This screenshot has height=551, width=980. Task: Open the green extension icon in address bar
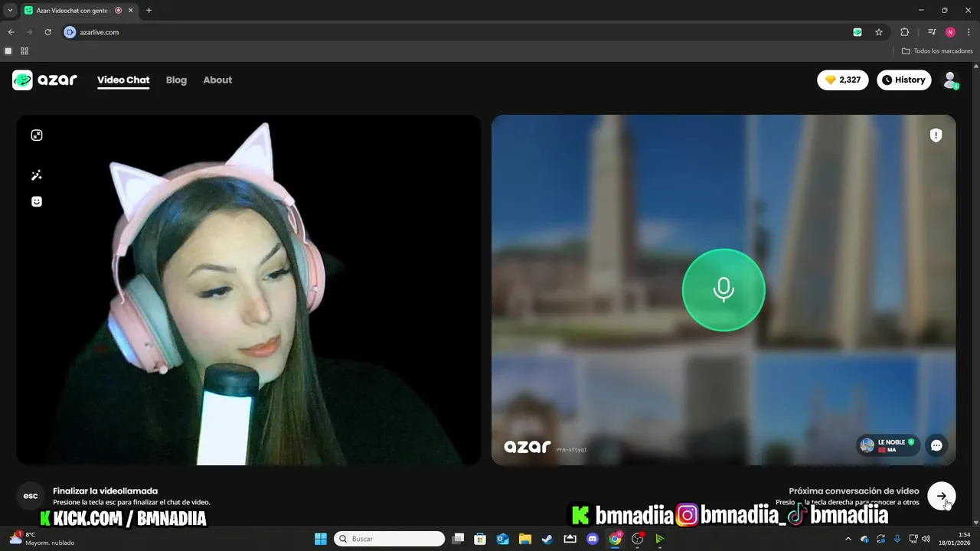[x=857, y=32]
